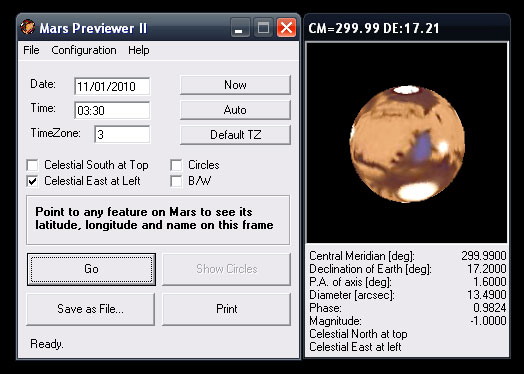Viewport: 524px width, 374px height.
Task: Click the bright white spot near bottom of Mars
Action: point(417,192)
